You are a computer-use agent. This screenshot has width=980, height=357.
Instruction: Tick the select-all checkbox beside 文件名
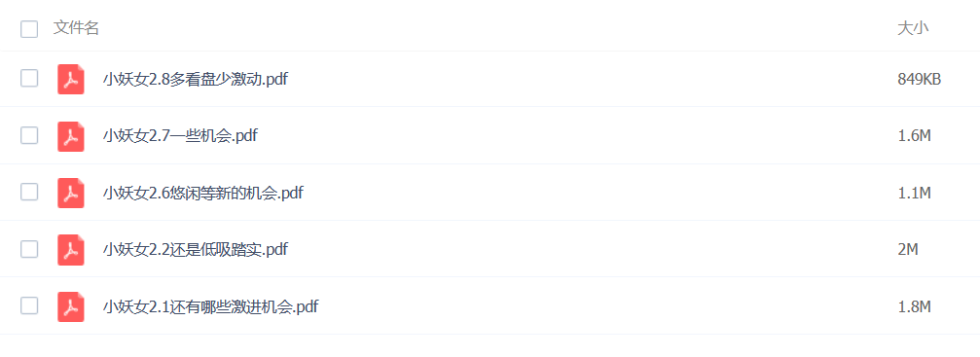(29, 29)
